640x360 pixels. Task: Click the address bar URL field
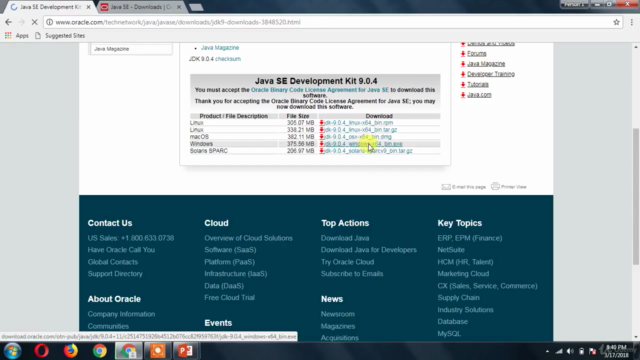pos(327,22)
